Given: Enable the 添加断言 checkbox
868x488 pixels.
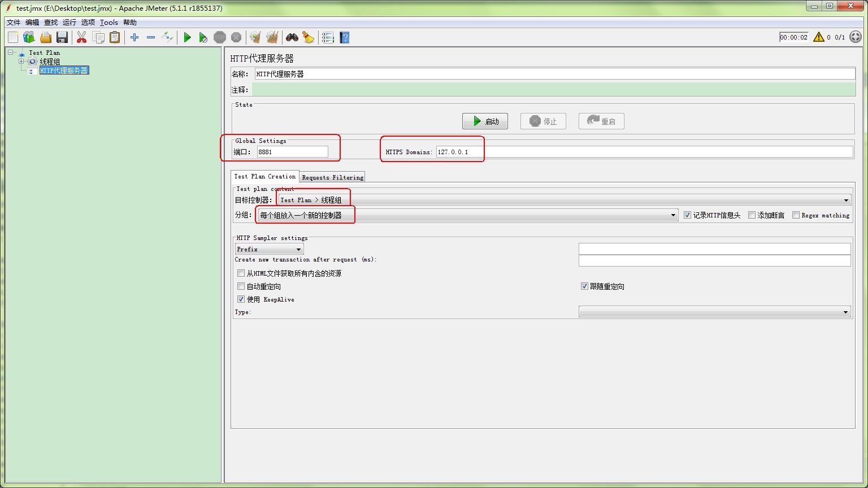Looking at the screenshot, I should click(752, 215).
